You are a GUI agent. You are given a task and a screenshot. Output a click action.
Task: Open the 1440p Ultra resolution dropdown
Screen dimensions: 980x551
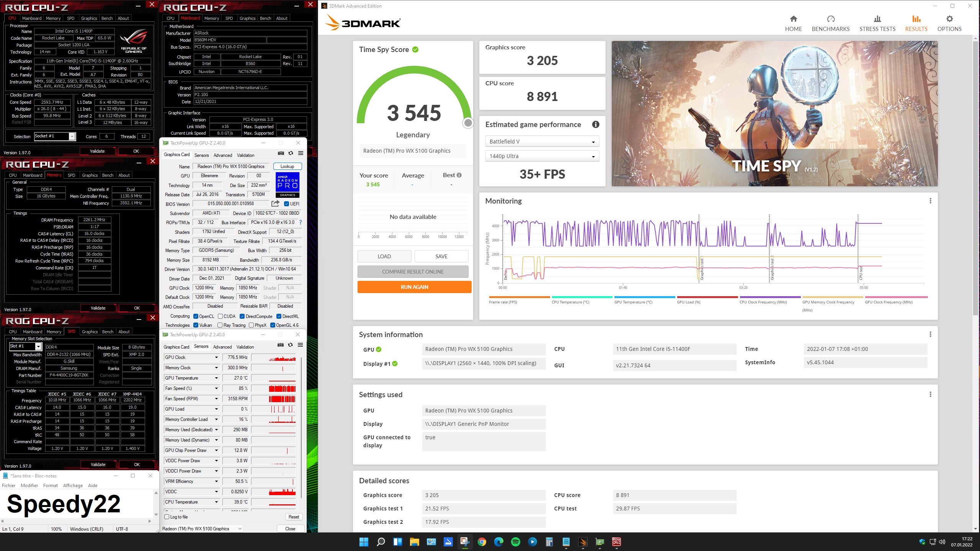click(x=542, y=156)
